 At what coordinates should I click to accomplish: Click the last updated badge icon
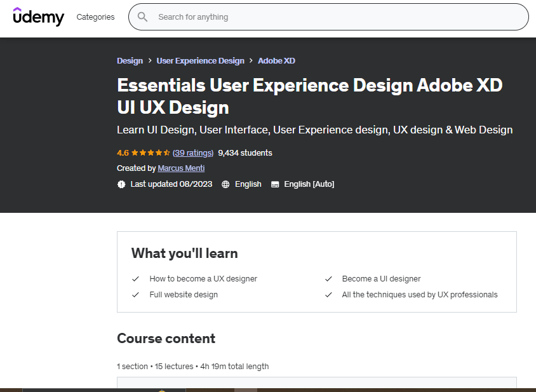pyautogui.click(x=121, y=184)
